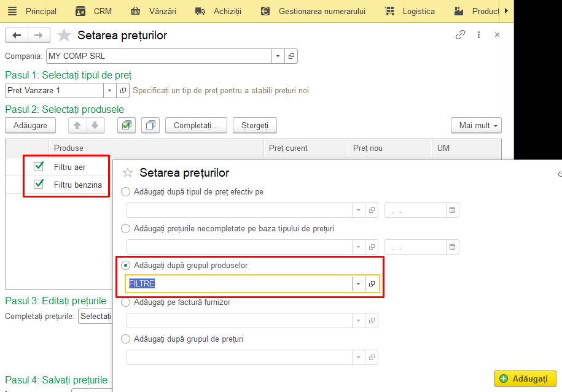Check all products icon button

coord(127,125)
